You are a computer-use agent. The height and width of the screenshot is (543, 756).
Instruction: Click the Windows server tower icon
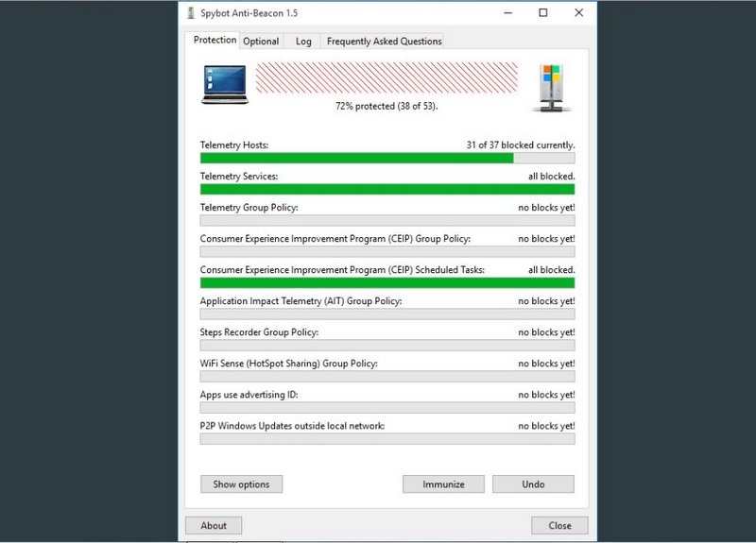(552, 88)
